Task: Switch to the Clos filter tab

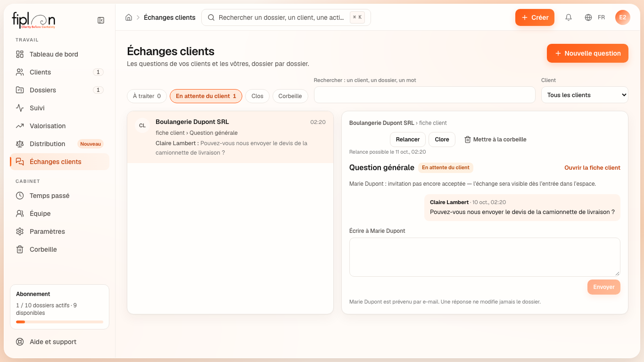Action: pyautogui.click(x=257, y=96)
